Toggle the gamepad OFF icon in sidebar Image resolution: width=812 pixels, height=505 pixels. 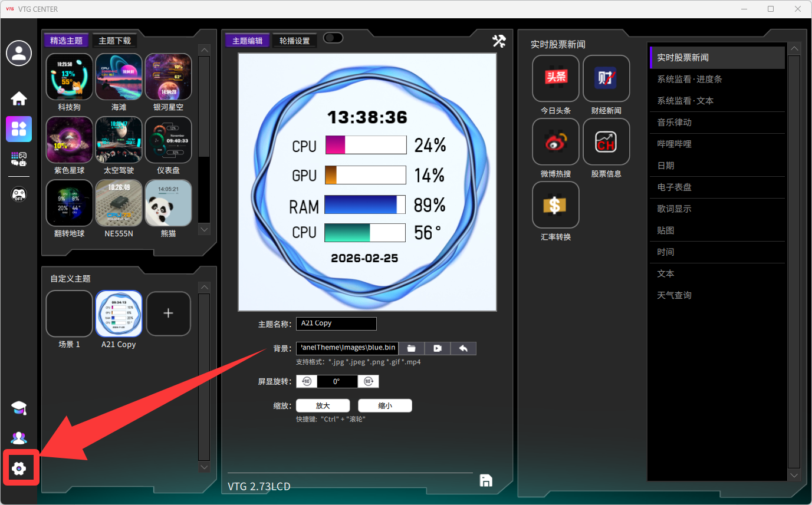19,194
